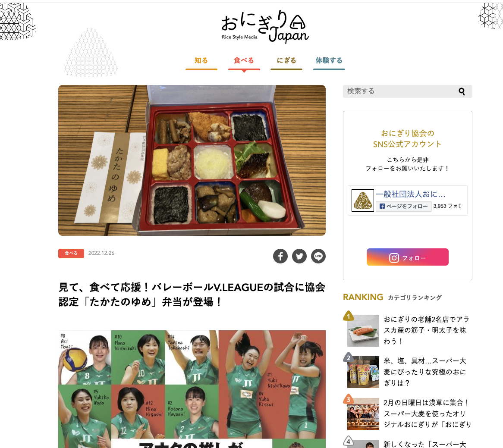Click the たかたのゆめ bento hero image
The height and width of the screenshot is (448, 503).
pyautogui.click(x=192, y=160)
